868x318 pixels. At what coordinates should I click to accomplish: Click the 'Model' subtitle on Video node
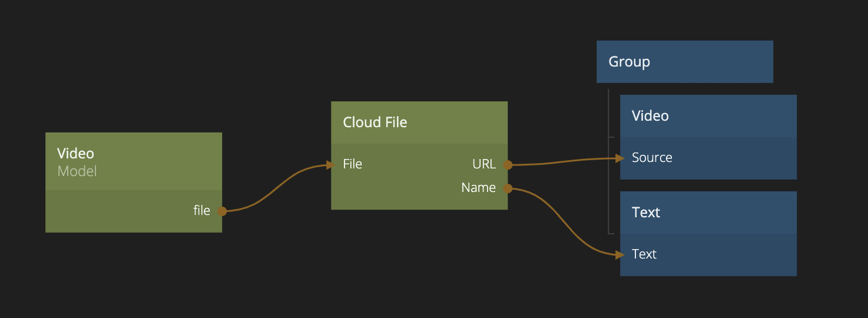point(77,171)
